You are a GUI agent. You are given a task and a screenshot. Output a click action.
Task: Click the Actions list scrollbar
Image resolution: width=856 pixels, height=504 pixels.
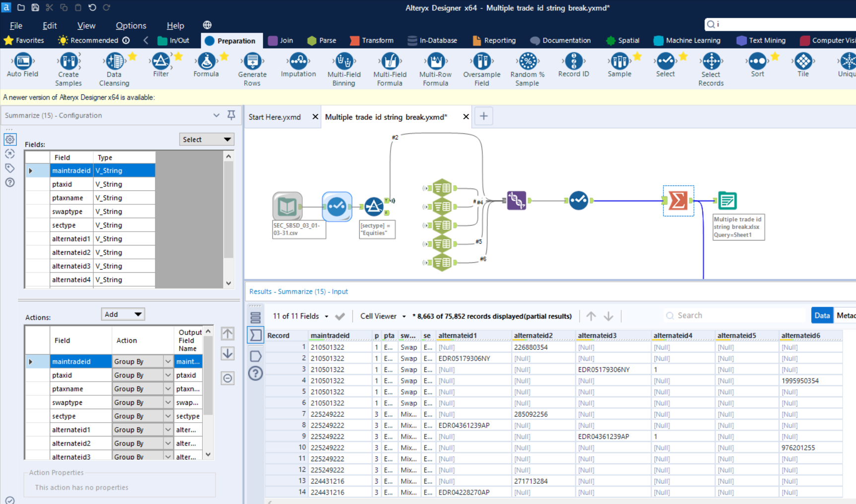tap(208, 392)
